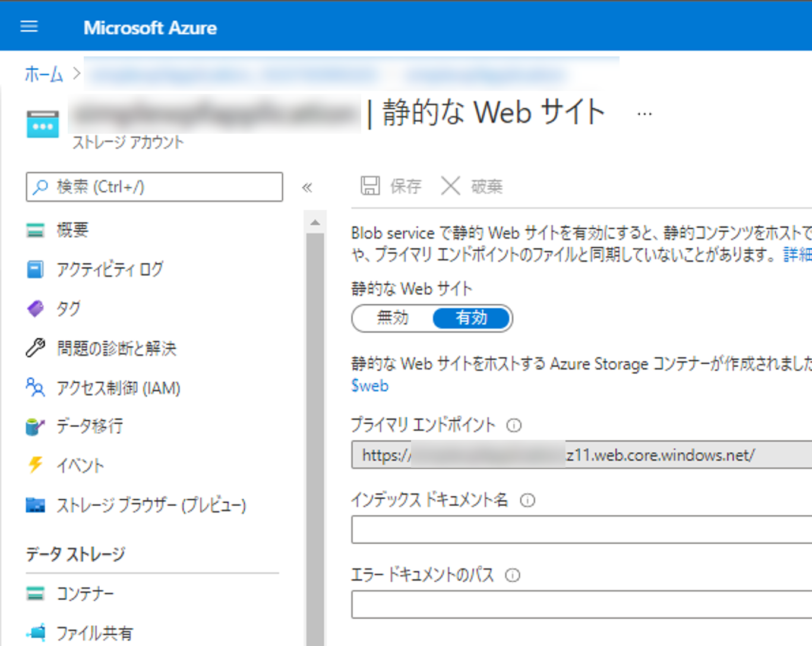Image resolution: width=812 pixels, height=646 pixels.
Task: Open the イベント lightning icon
Action: [x=36, y=465]
